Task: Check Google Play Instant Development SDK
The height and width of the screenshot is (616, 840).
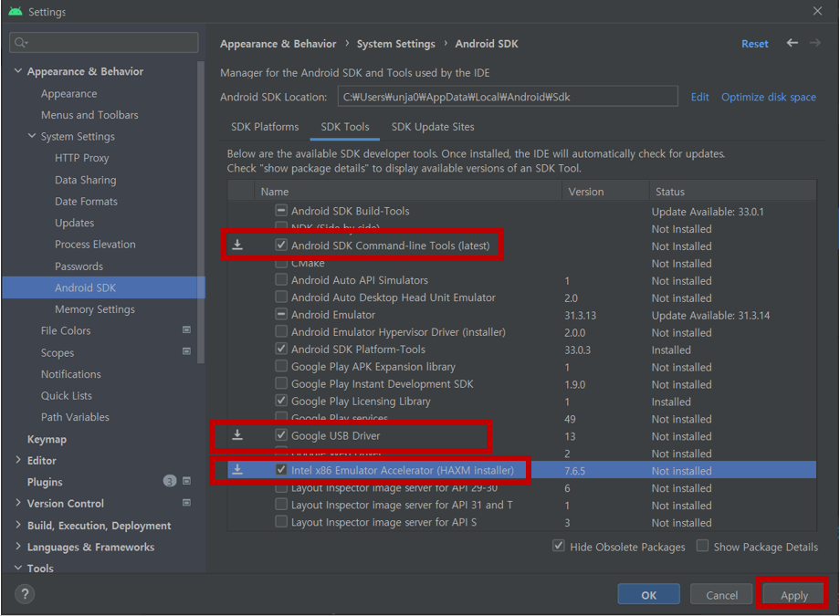Action: point(280,383)
